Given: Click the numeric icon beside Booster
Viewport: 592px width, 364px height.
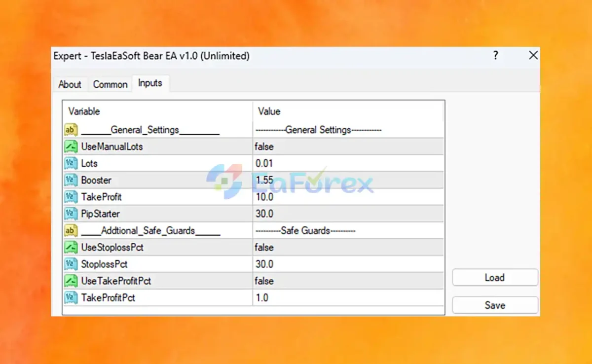Looking at the screenshot, I should coord(71,180).
